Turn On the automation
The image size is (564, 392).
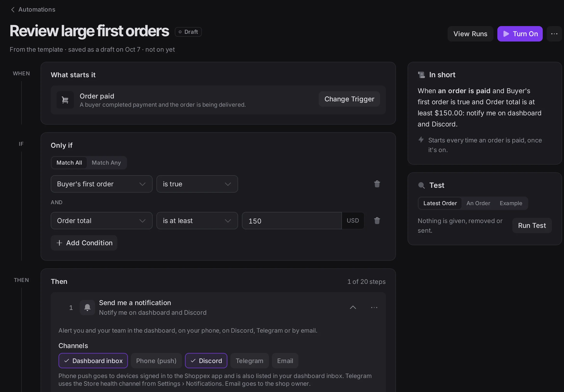pyautogui.click(x=520, y=34)
